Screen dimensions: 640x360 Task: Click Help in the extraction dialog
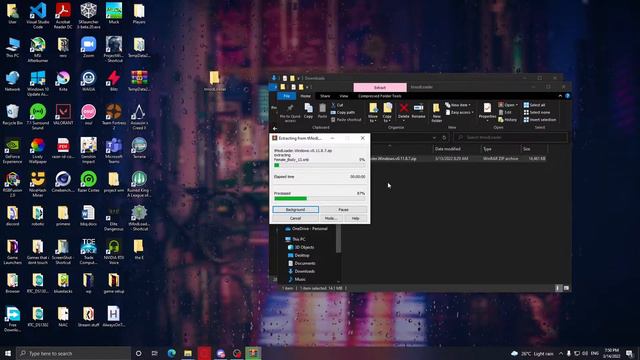[356, 218]
